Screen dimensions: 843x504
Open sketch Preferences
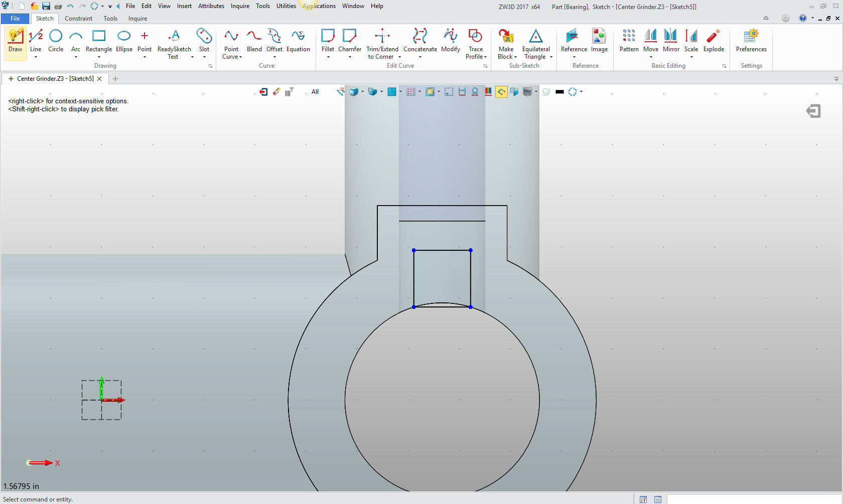(x=751, y=40)
